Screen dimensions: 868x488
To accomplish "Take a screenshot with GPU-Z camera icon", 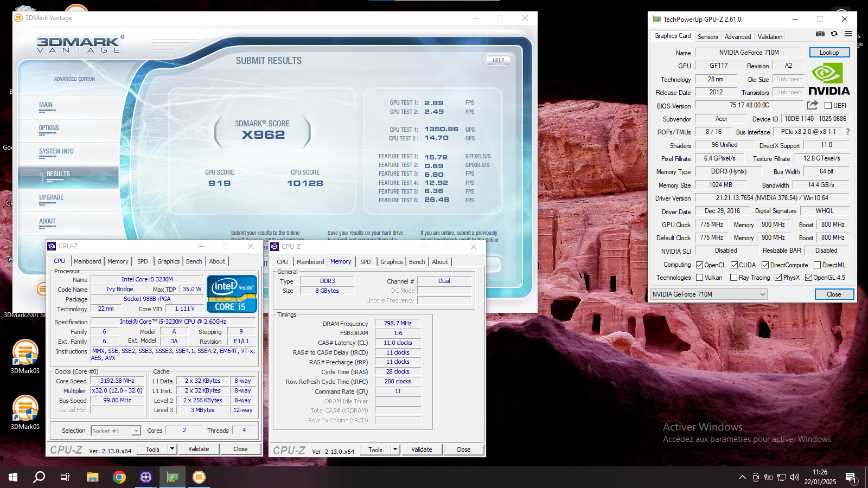I will click(x=820, y=34).
